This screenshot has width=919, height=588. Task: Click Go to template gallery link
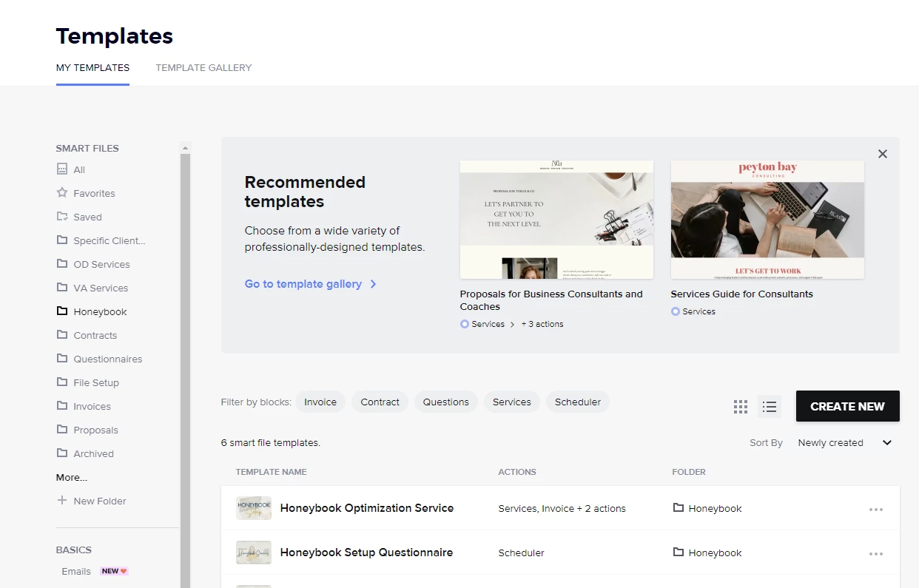point(303,284)
